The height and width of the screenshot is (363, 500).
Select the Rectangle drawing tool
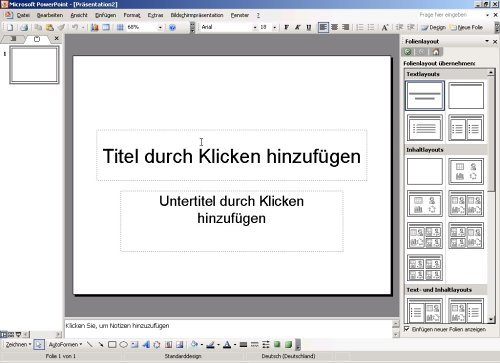(112, 344)
